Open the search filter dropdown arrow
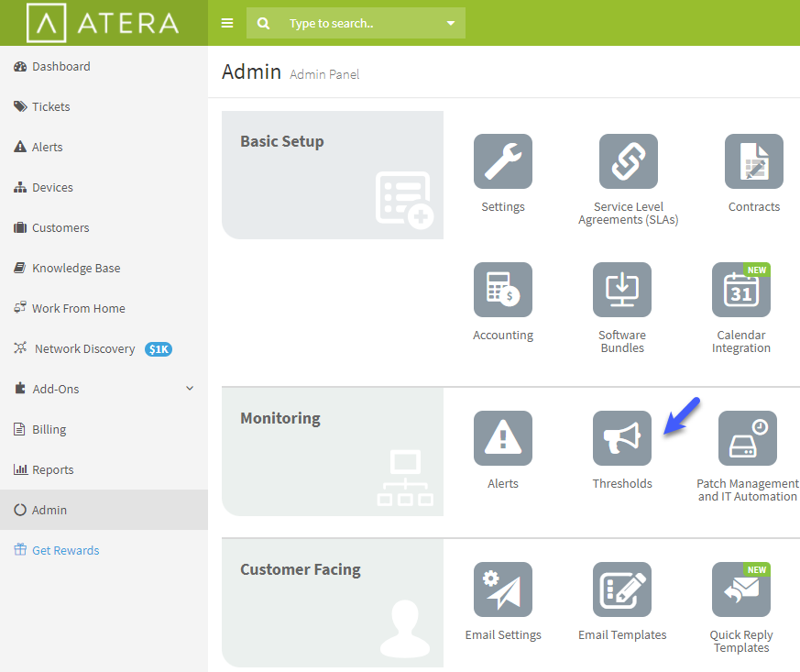The height and width of the screenshot is (672, 800). 451,23
